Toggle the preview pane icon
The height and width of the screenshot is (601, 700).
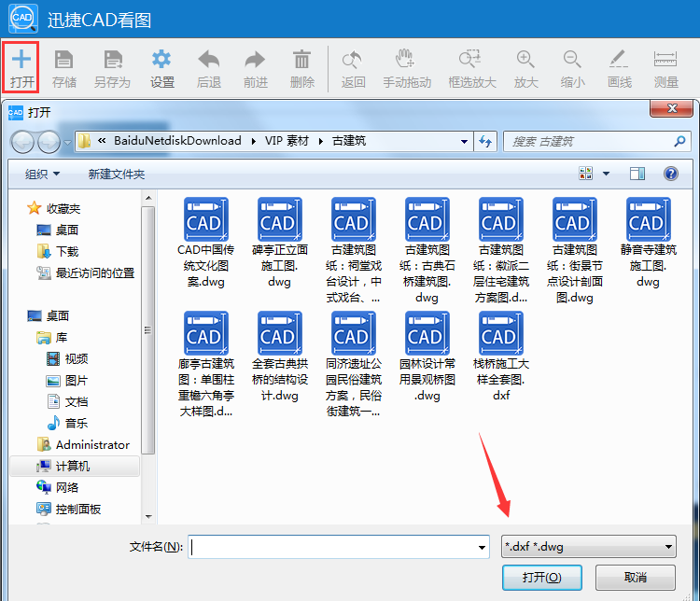(x=637, y=174)
